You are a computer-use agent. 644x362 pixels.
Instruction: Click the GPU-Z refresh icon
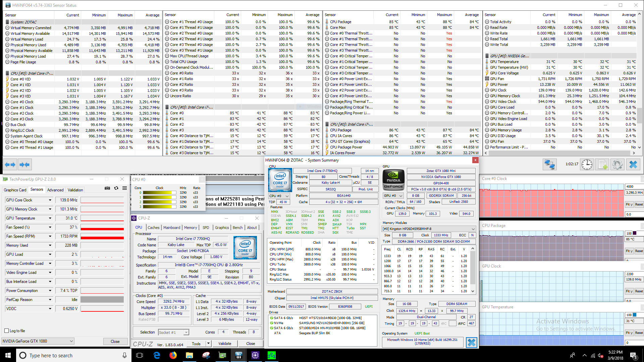tap(116, 188)
